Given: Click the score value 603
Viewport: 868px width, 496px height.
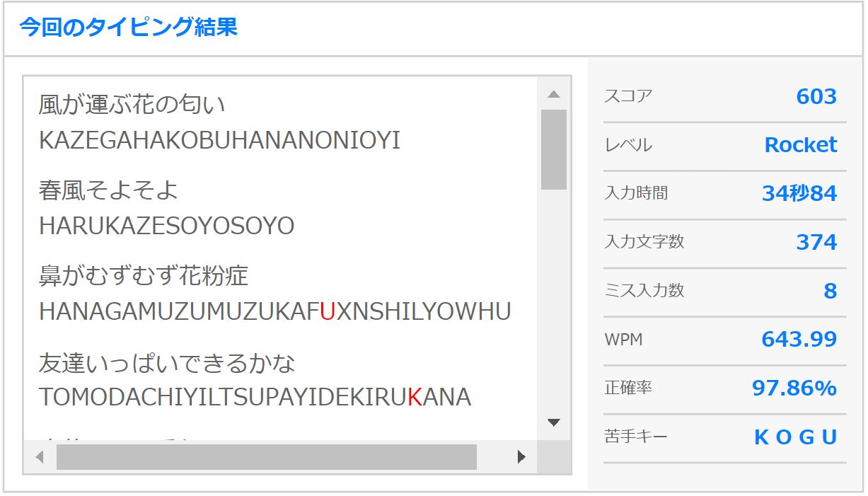Looking at the screenshot, I should [x=816, y=96].
